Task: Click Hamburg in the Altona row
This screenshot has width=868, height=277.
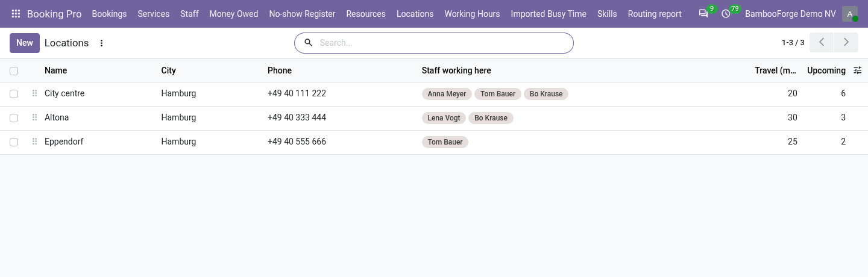Action: [x=178, y=117]
